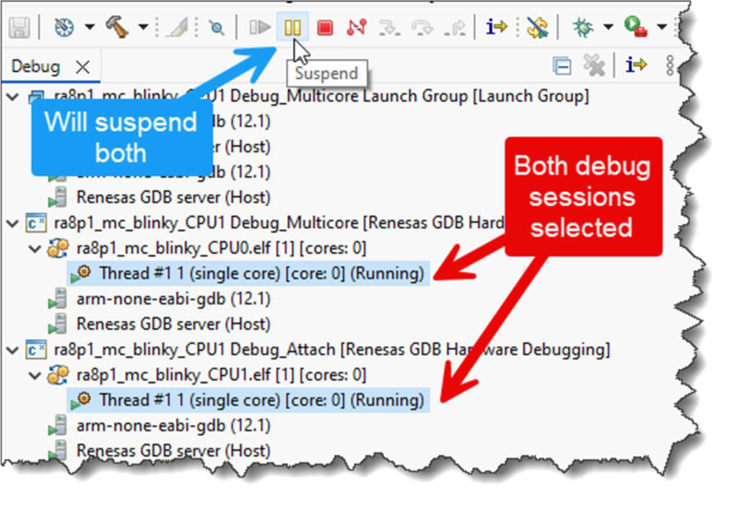Close the Debug tab with its X
This screenshot has height=512, width=738.
83,67
